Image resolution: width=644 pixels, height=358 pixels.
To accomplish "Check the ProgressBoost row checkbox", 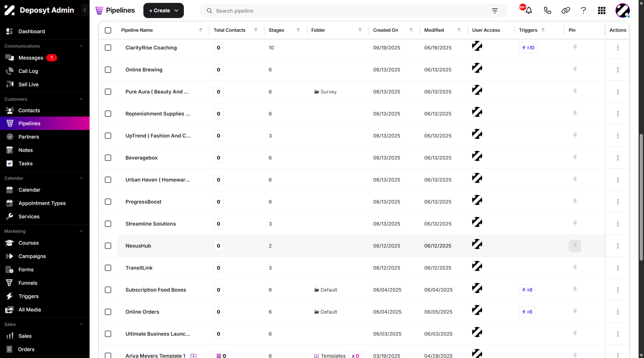I will click(108, 202).
